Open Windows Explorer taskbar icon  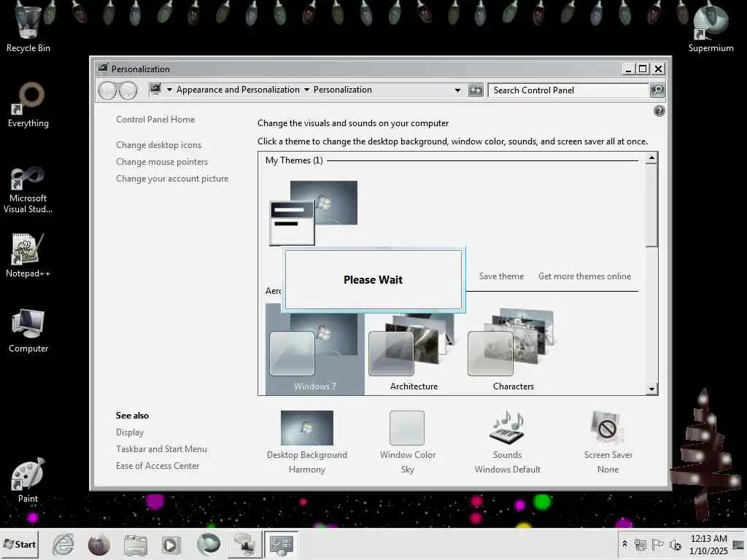(x=135, y=544)
